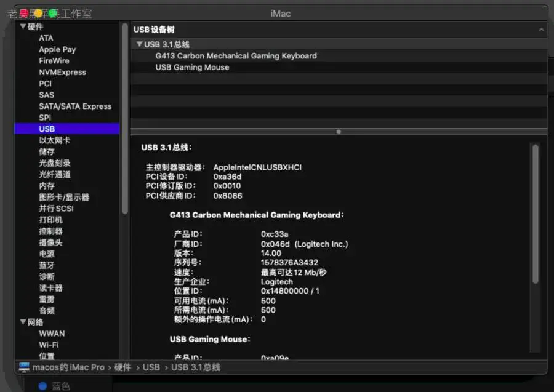This screenshot has width=554, height=392.
Task: Open the NVMExpress sidebar entry
Action: 63,72
